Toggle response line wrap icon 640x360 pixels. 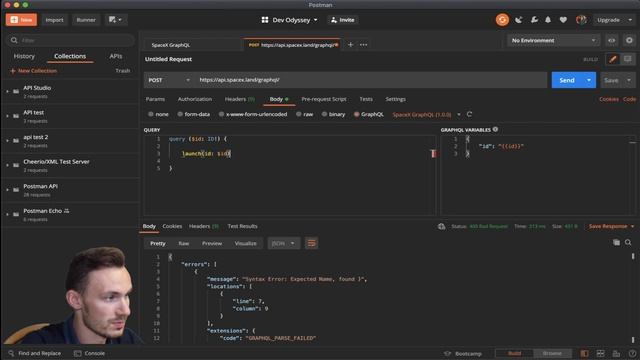311,243
